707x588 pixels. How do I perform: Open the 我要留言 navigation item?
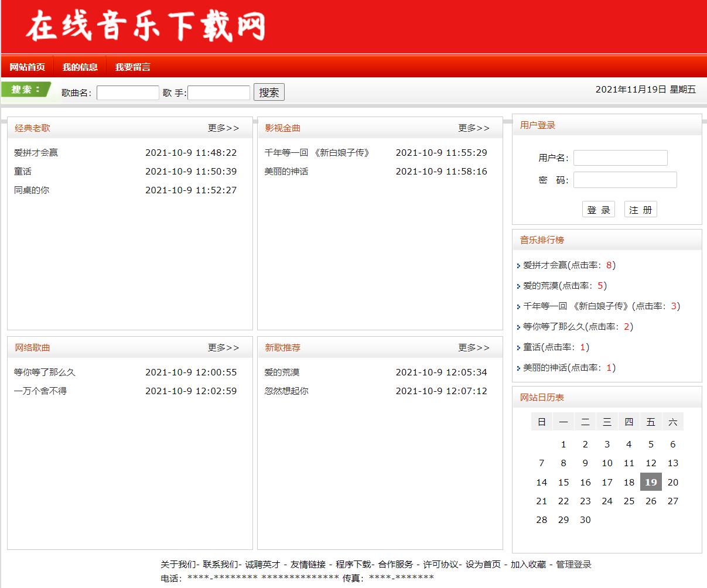tap(134, 66)
